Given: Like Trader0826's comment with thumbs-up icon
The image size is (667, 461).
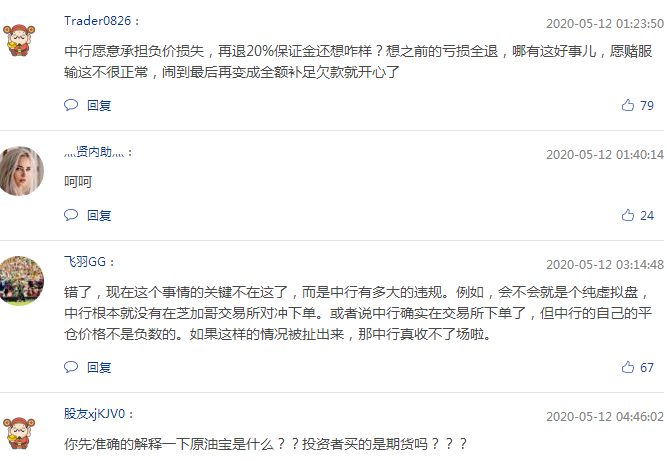Looking at the screenshot, I should [627, 105].
